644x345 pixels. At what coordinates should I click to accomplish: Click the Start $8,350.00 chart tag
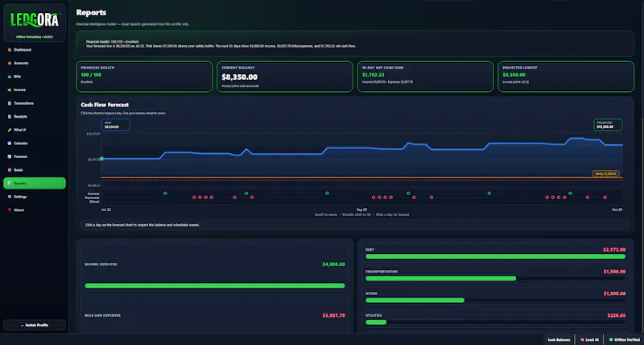pyautogui.click(x=116, y=125)
